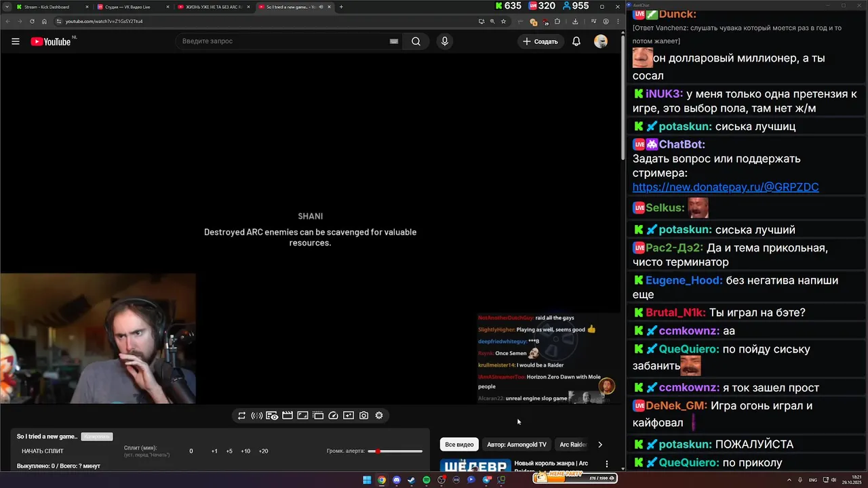Switch to the Студия — VK Видео Live tab
This screenshot has height=488, width=868.
pyautogui.click(x=133, y=7)
